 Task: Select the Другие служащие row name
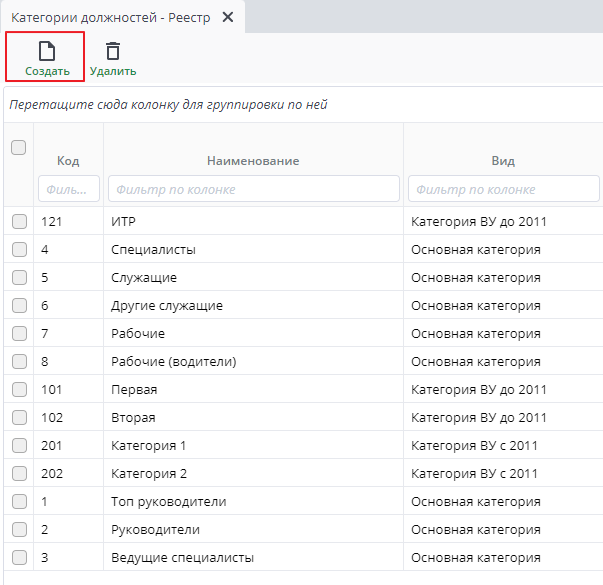point(167,306)
